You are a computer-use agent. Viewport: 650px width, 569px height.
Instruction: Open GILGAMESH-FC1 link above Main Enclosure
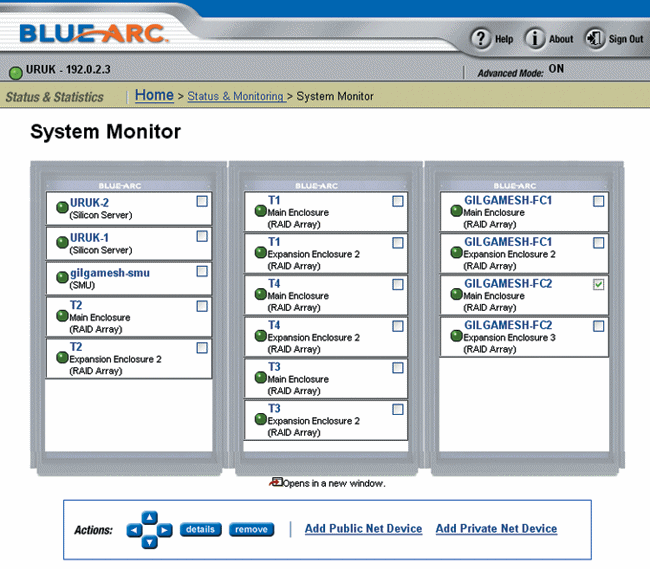pos(508,201)
